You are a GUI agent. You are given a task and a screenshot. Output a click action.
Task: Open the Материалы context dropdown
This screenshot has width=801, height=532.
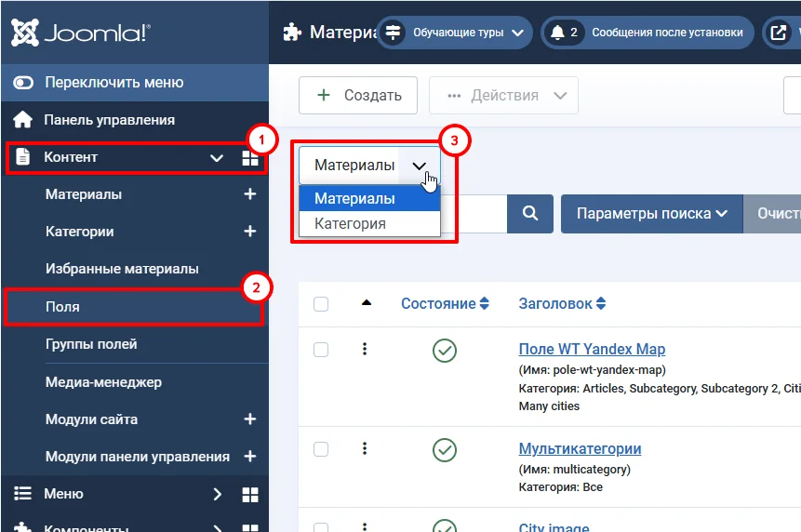(369, 166)
